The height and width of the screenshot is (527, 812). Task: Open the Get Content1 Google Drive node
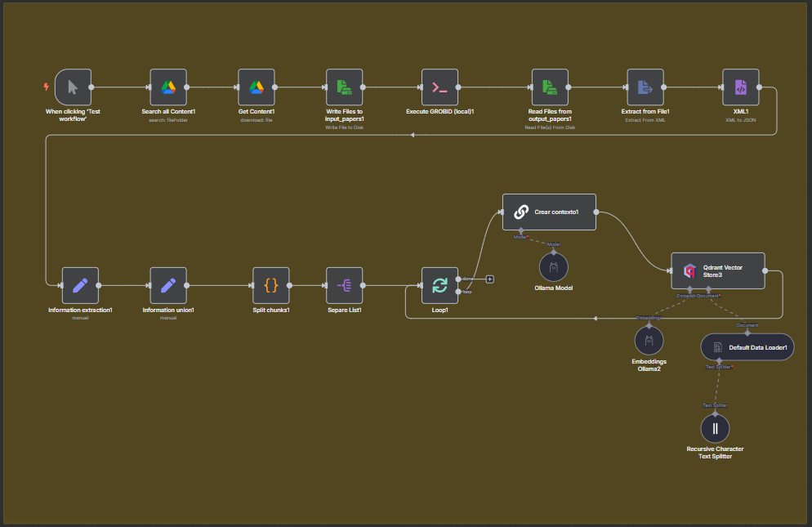[257, 87]
